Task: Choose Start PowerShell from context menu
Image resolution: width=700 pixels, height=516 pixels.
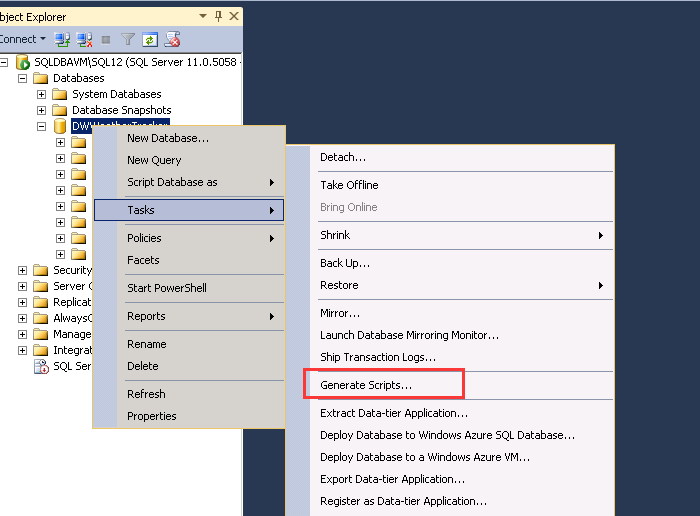Action: click(x=189, y=288)
